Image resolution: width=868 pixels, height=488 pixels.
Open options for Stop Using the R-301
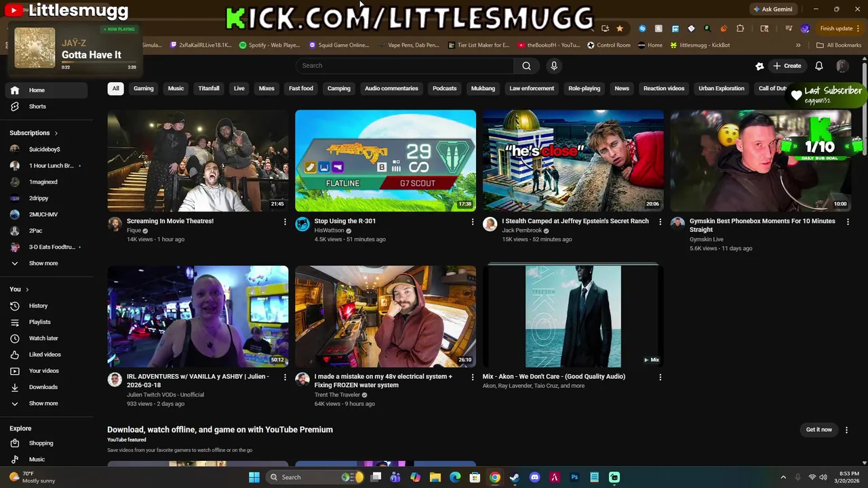473,222
